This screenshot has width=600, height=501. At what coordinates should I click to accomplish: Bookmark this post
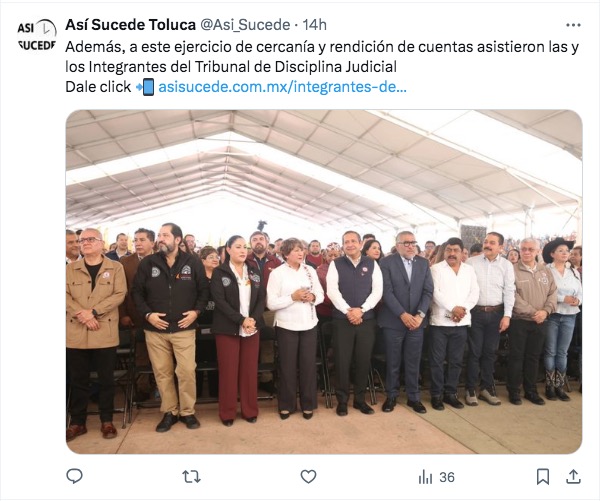(543, 477)
